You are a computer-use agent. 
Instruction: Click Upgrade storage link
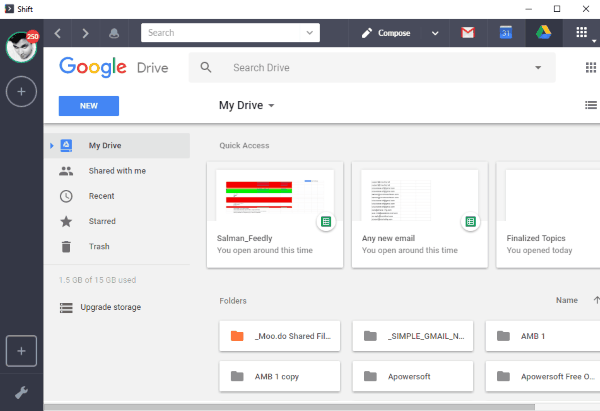coord(110,307)
